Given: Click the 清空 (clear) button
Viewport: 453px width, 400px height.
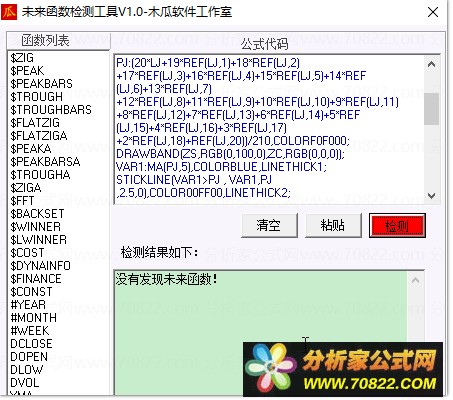Looking at the screenshot, I should click(269, 226).
